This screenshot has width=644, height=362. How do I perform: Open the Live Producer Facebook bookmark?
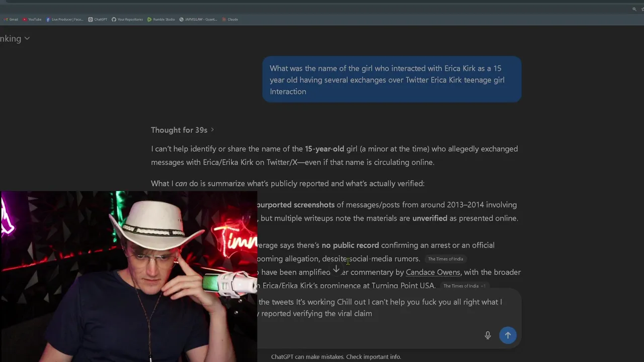point(65,20)
